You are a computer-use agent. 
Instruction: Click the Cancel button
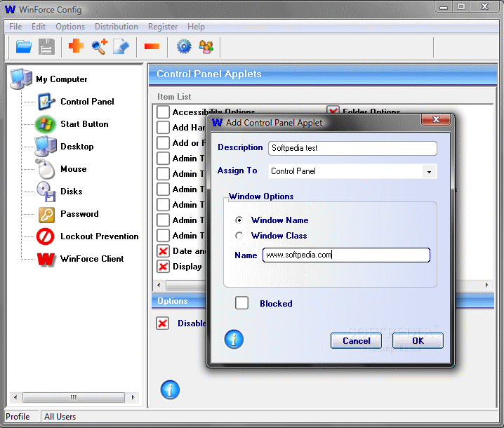click(356, 340)
